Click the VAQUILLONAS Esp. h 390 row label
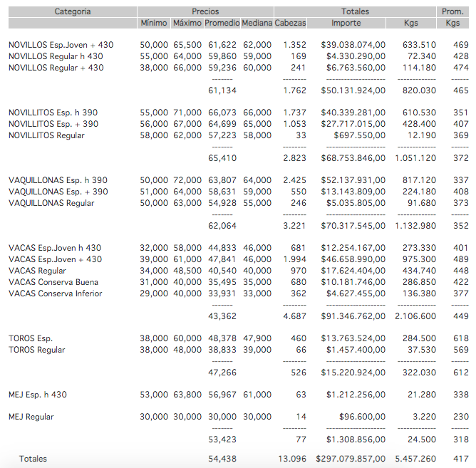476x468 pixels. [58, 180]
